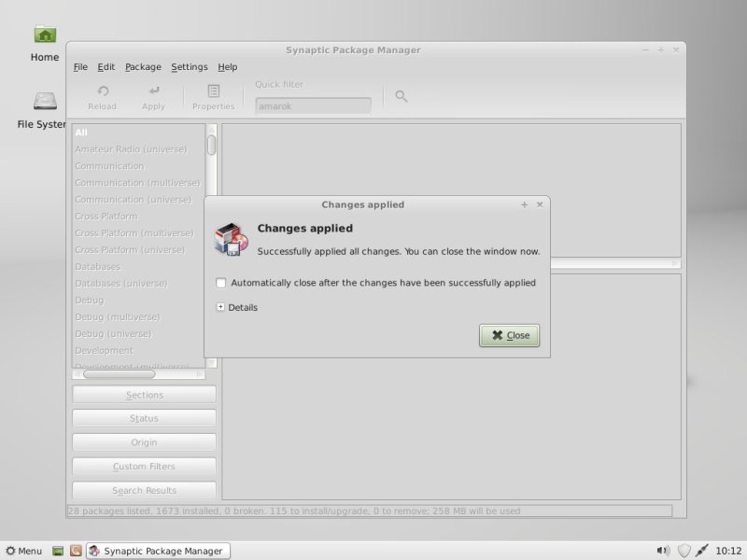The image size is (747, 560).
Task: Click the Changes applied dialog package icon
Action: pyautogui.click(x=232, y=239)
